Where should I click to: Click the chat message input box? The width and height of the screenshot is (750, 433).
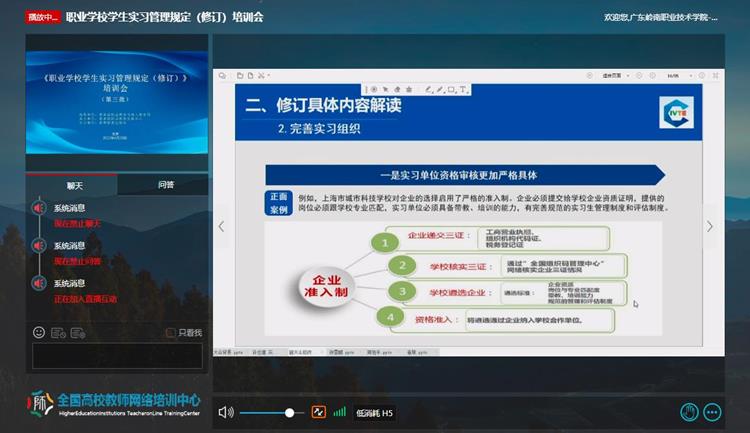point(117,356)
